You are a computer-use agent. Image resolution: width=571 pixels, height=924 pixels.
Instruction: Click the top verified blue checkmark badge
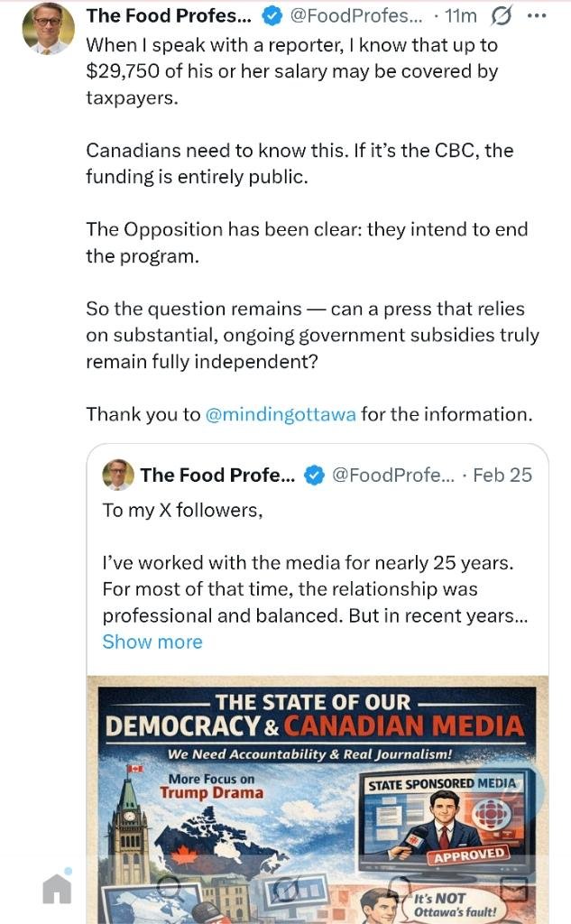(x=272, y=16)
